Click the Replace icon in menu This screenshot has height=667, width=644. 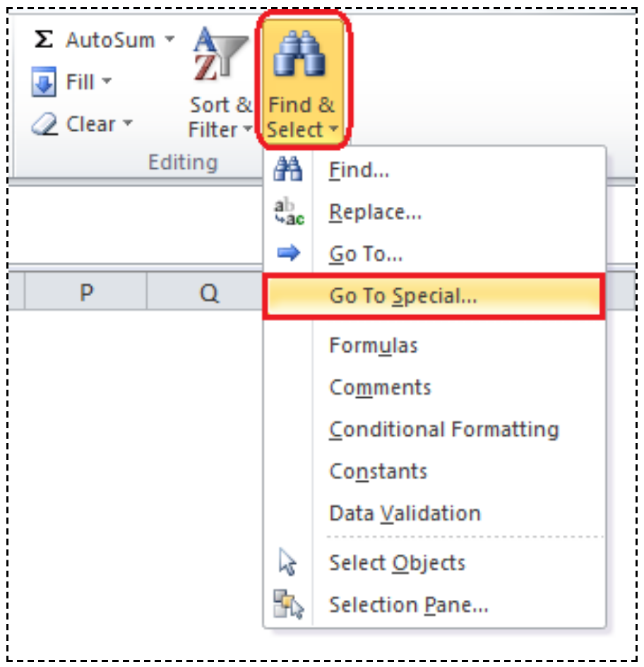[288, 212]
